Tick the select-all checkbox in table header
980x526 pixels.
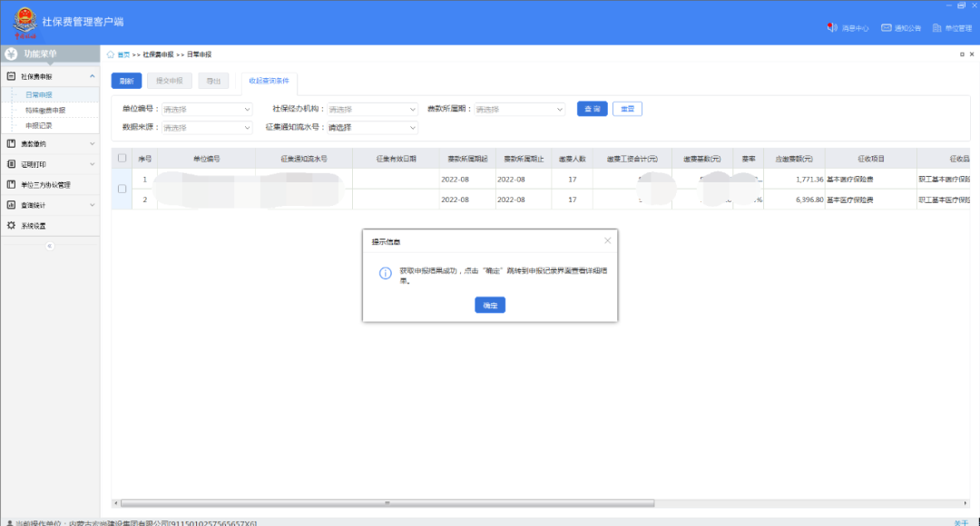[122, 158]
